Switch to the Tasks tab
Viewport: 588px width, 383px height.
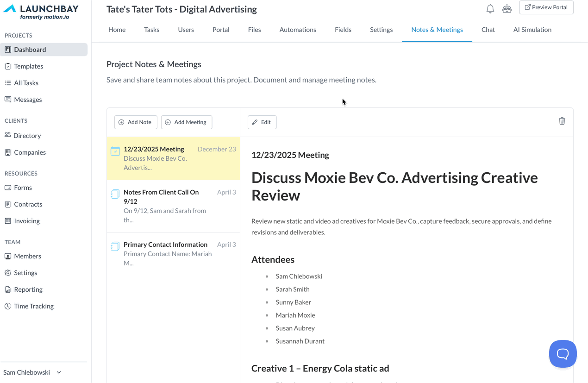152,30
